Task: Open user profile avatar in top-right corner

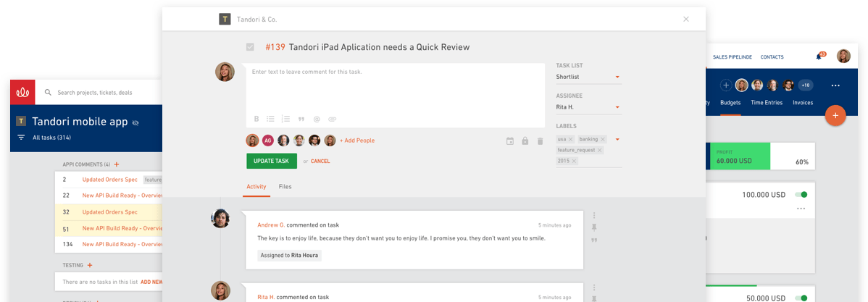Action: point(843,56)
